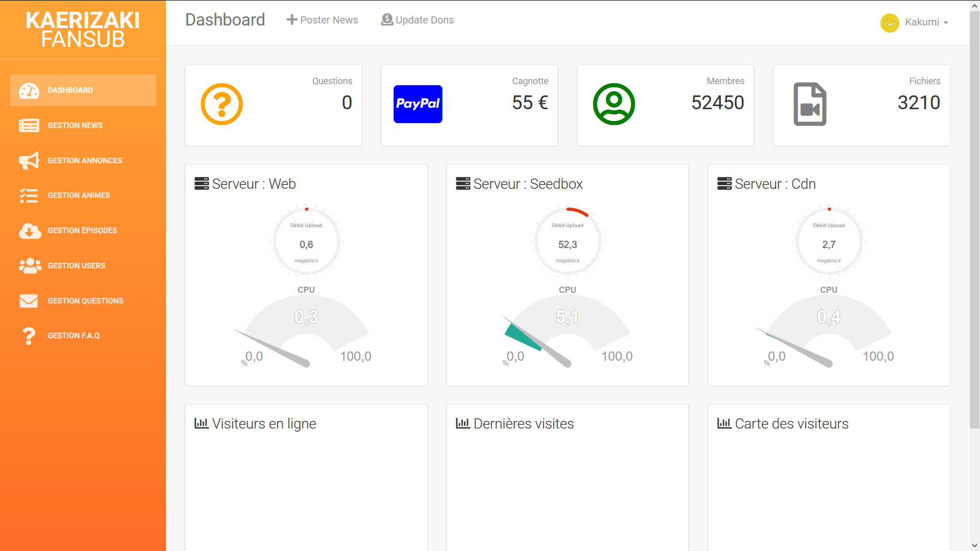The width and height of the screenshot is (980, 551).
Task: Click the green user icon in Membres card
Action: (614, 104)
